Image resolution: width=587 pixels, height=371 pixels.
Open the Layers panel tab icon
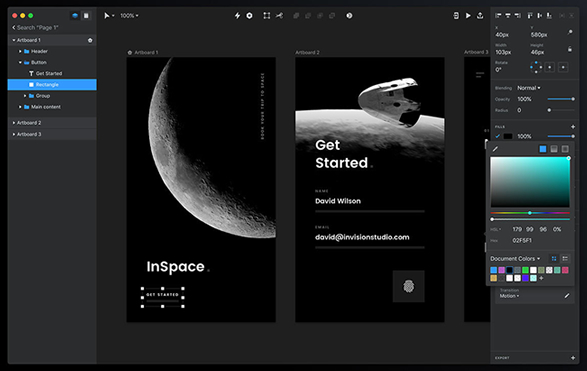(75, 16)
